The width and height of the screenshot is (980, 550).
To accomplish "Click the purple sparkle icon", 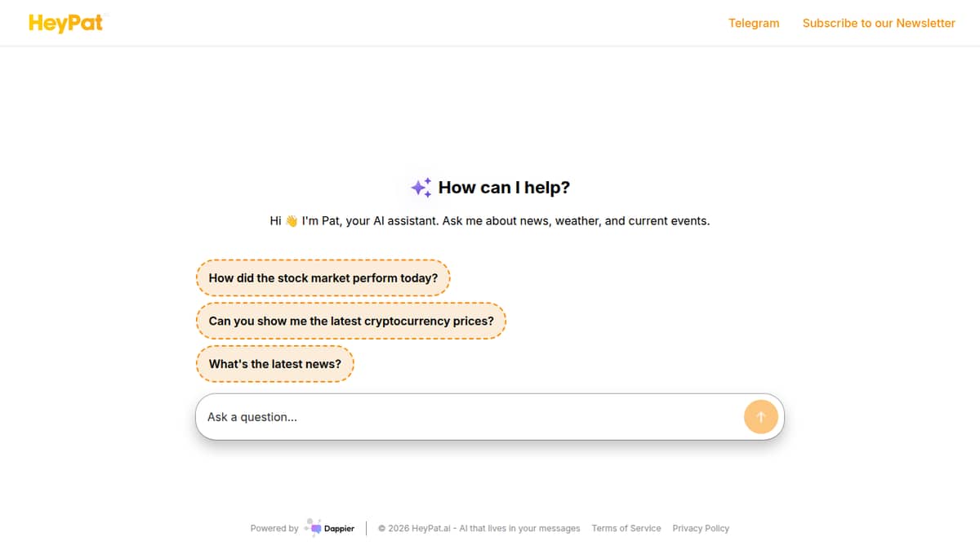I will 421,188.
